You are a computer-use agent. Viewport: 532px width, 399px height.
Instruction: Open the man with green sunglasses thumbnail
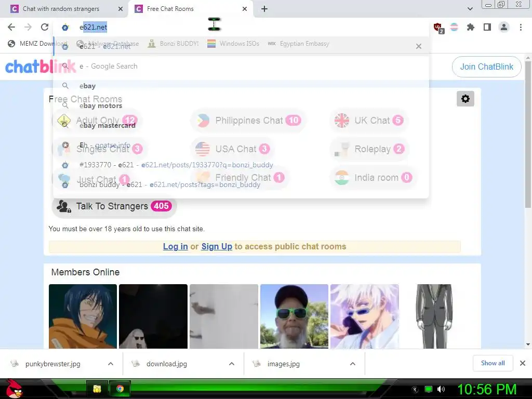click(294, 316)
